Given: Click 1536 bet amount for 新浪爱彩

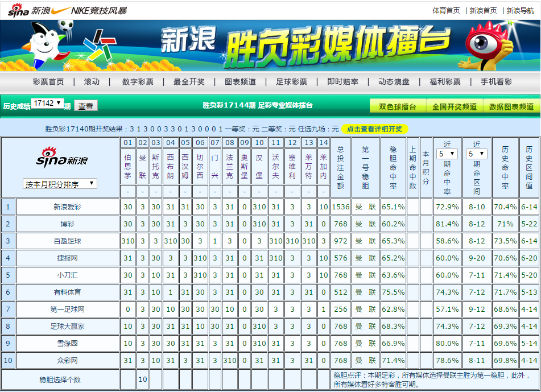Looking at the screenshot, I should 341,207.
